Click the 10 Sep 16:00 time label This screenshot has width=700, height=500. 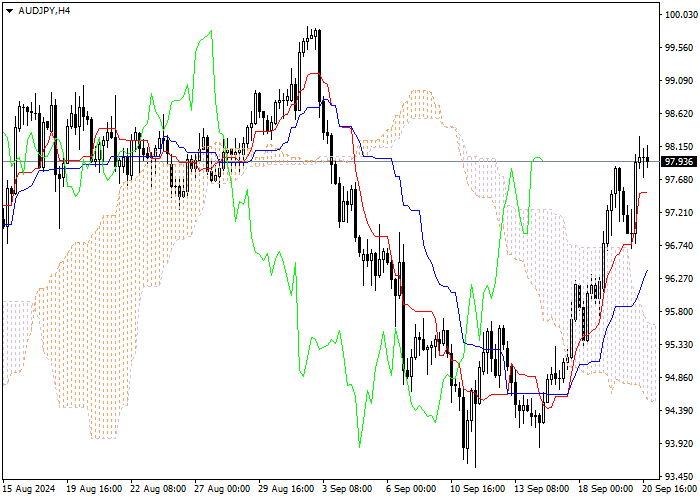tap(478, 489)
